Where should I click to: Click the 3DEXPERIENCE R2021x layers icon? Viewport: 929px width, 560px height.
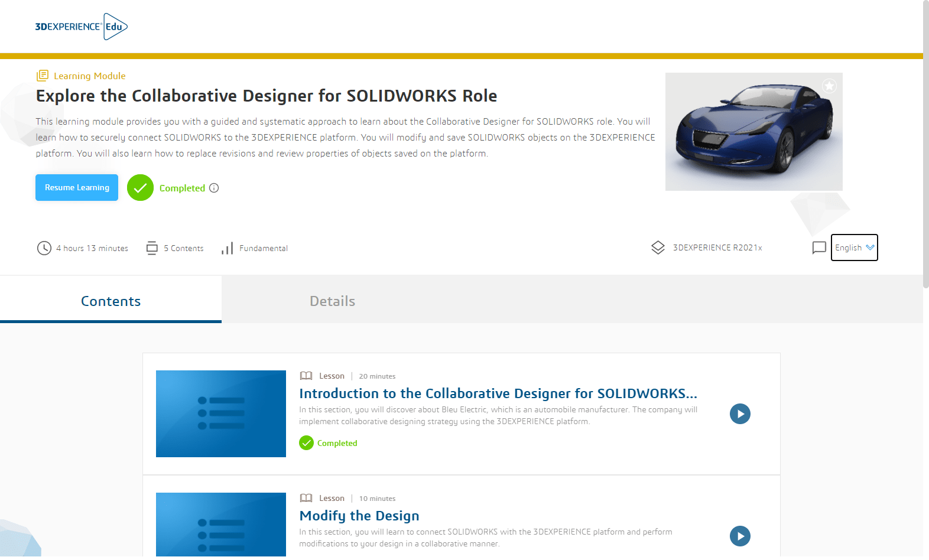[x=658, y=248]
